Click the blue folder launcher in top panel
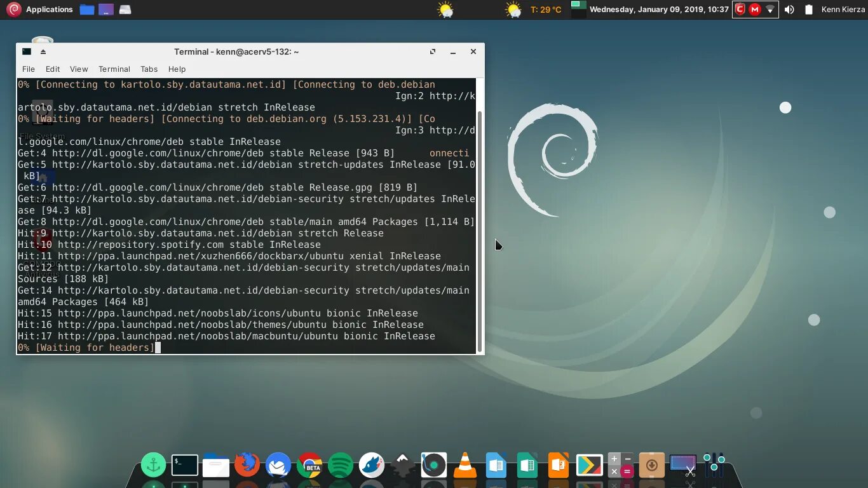This screenshot has height=488, width=868. 87,10
